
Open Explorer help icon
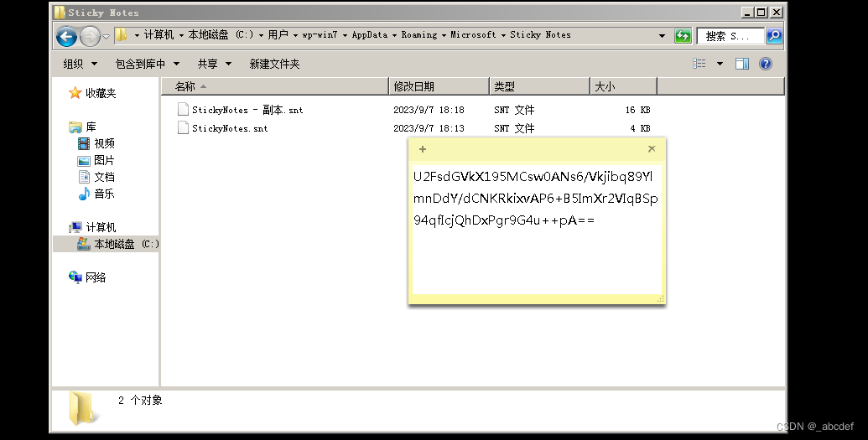point(766,64)
